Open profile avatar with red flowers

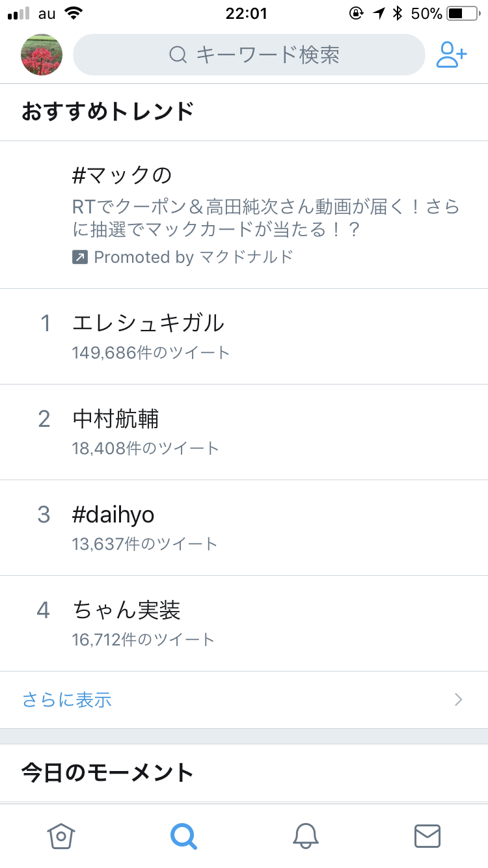(42, 55)
